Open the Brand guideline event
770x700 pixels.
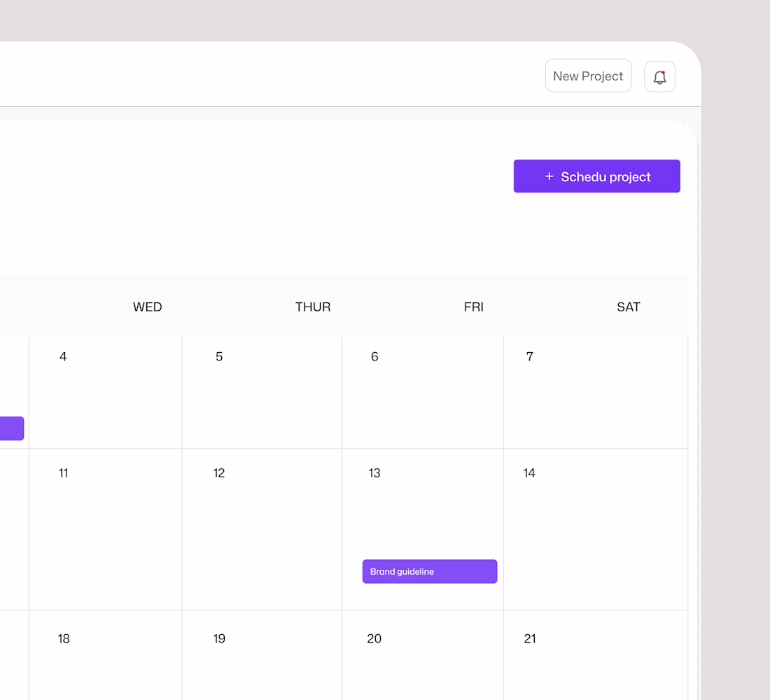pos(430,571)
